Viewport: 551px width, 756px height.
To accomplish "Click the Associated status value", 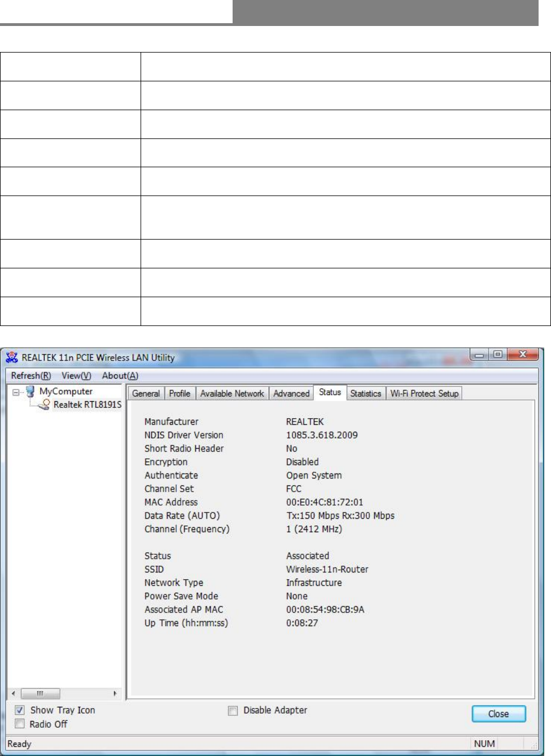I will click(308, 556).
